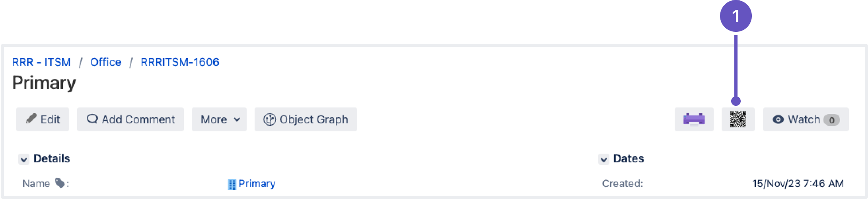Open the RRRITSM-1606 breadcrumb link
The image size is (868, 199).
coord(180,62)
